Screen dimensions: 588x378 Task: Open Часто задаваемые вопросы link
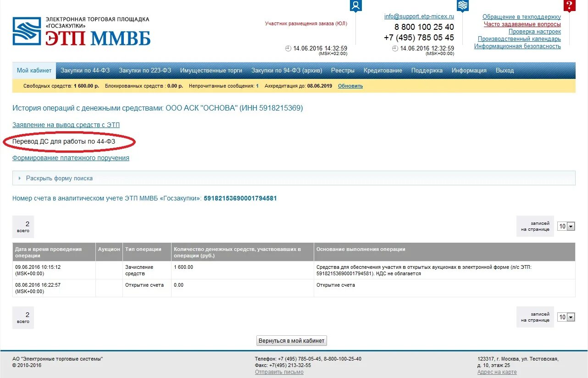[522, 24]
